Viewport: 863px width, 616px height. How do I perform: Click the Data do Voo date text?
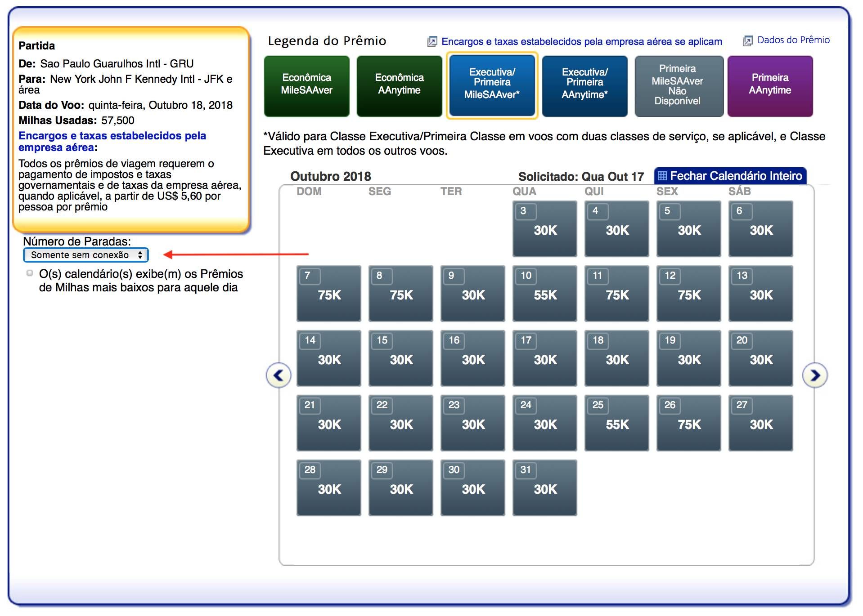[161, 105]
